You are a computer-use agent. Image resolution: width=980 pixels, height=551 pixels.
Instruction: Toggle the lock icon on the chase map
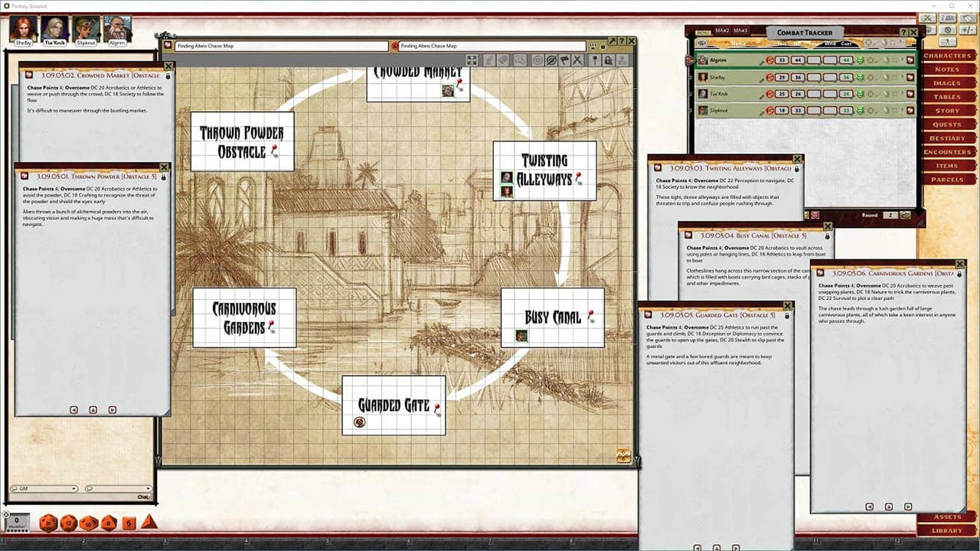pyautogui.click(x=609, y=60)
